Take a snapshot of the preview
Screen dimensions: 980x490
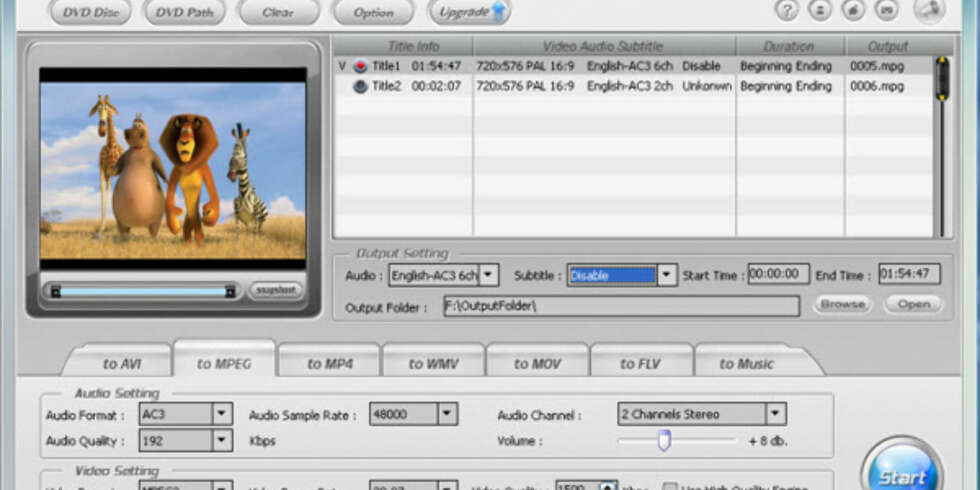tap(276, 290)
